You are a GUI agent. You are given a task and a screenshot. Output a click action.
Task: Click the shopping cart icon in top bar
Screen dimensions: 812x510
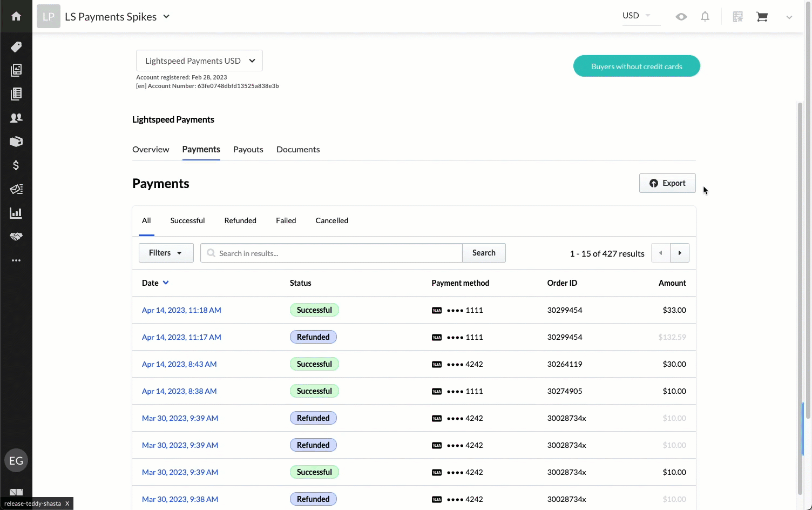pyautogui.click(x=762, y=16)
